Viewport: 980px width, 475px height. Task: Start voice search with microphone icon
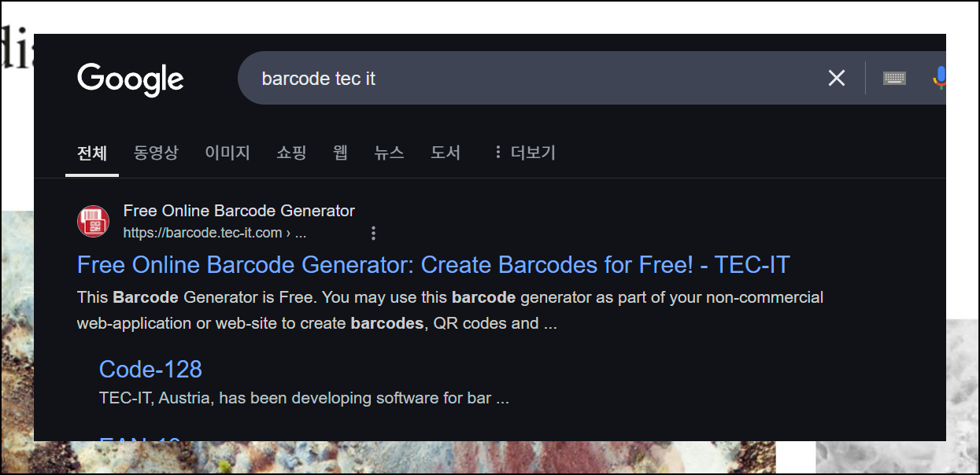click(x=939, y=78)
